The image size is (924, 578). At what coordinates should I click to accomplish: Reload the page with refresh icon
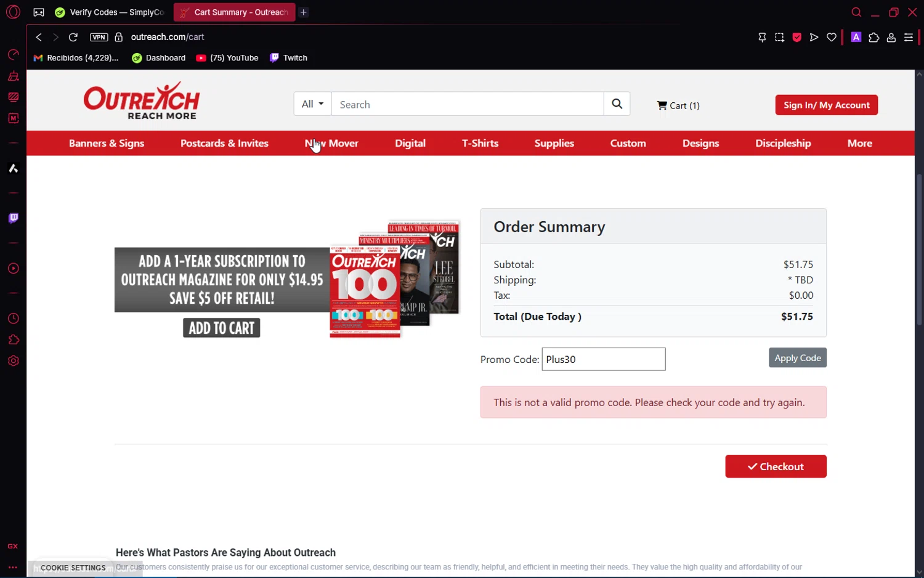[73, 37]
